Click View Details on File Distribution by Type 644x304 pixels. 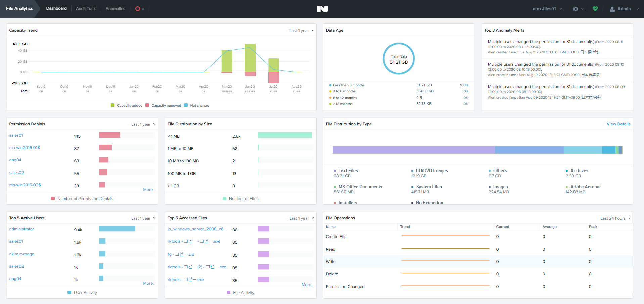[x=618, y=124]
